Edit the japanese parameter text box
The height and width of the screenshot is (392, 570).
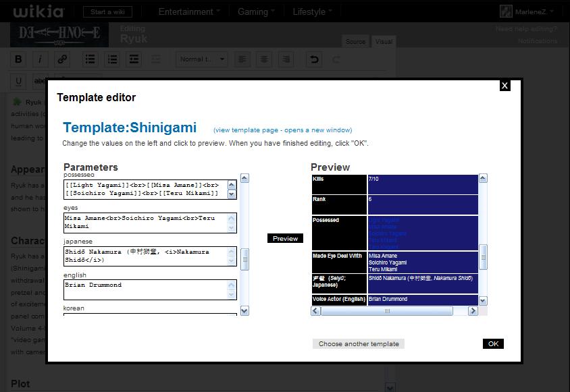pyautogui.click(x=145, y=256)
